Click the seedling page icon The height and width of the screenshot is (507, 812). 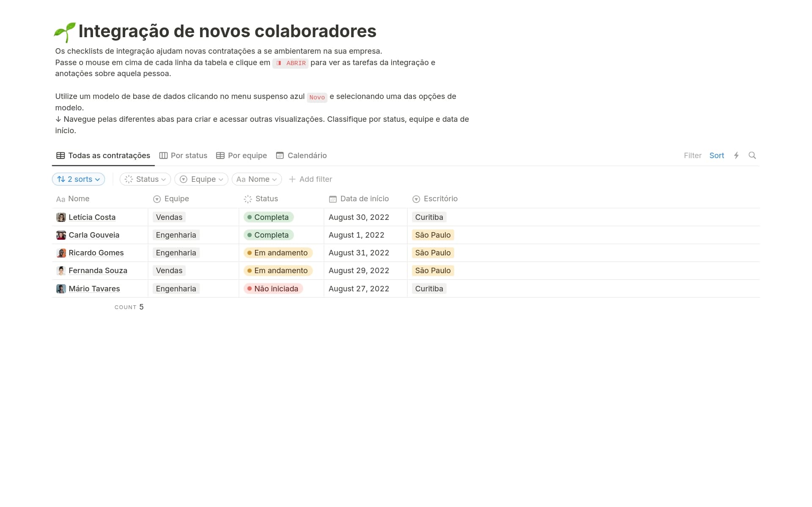(x=65, y=32)
